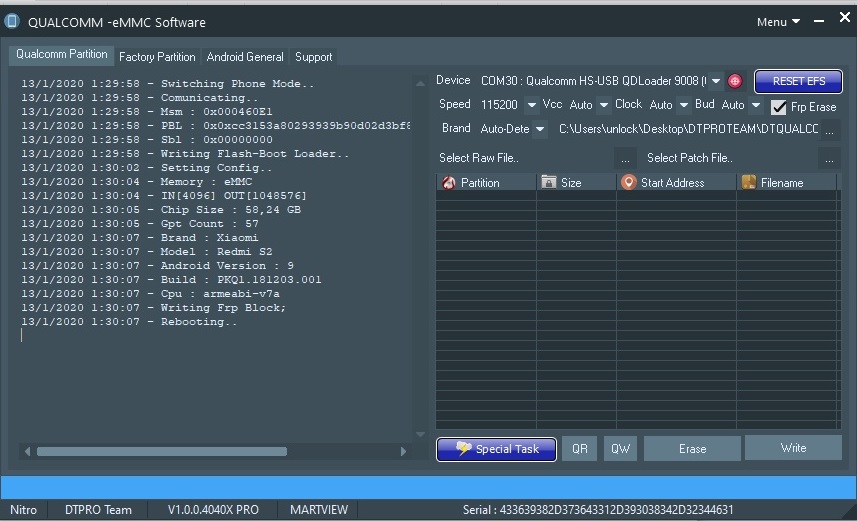This screenshot has height=521, width=857.
Task: Click the Nitro status bar entry
Action: point(24,510)
